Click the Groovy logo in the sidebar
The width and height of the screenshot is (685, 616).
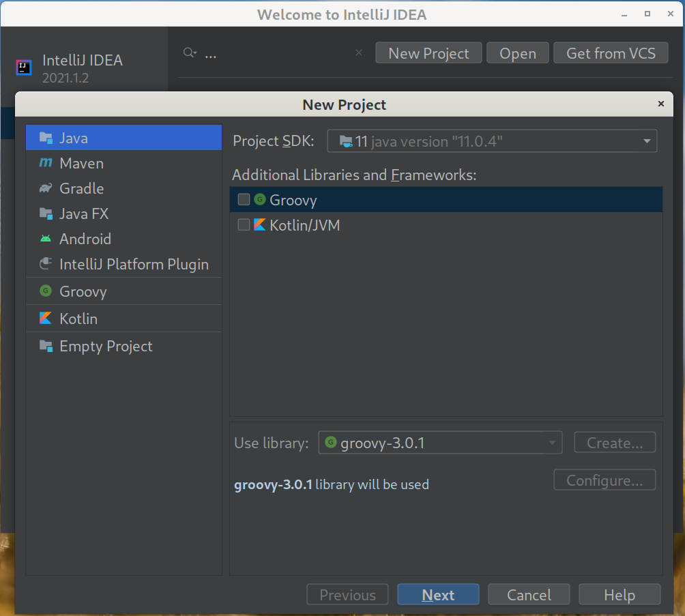coord(45,291)
